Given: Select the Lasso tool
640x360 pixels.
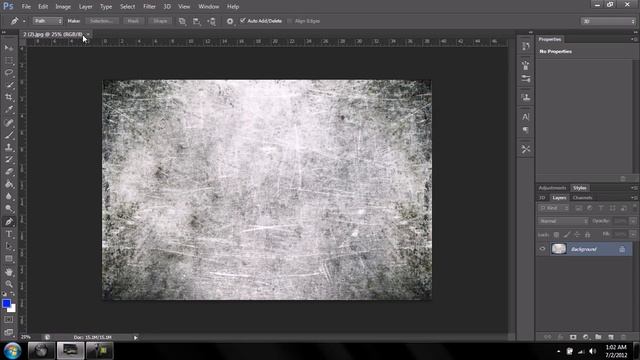Looking at the screenshot, I should [9, 73].
